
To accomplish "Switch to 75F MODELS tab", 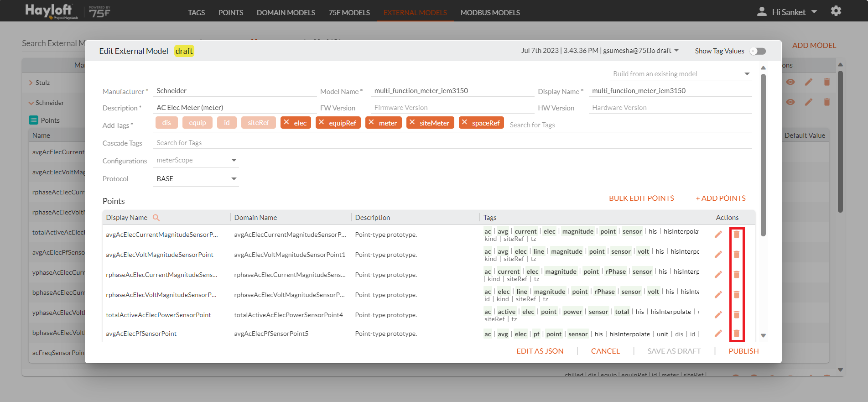I will (349, 12).
